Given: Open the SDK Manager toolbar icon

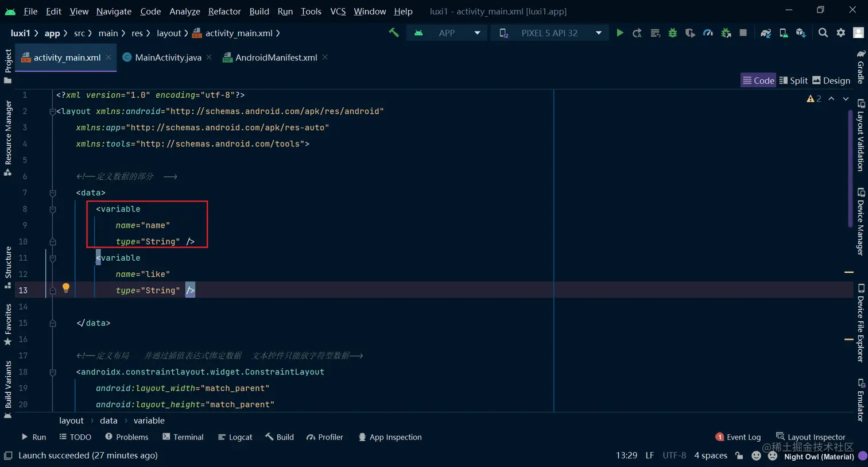Looking at the screenshot, I should [801, 33].
